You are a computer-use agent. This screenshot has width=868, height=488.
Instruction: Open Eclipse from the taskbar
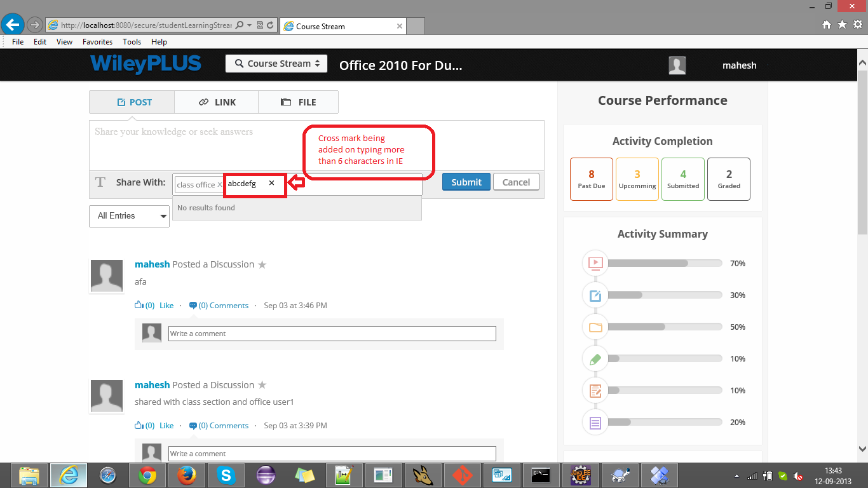(265, 475)
